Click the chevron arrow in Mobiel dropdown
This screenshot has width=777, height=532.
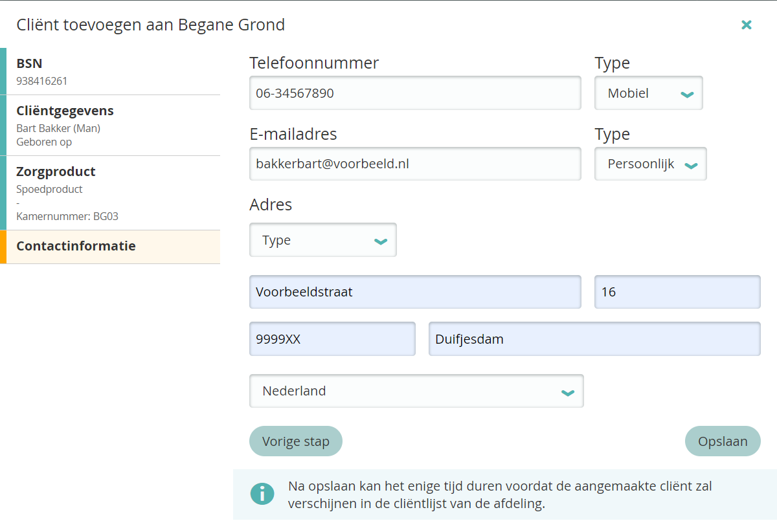point(687,94)
